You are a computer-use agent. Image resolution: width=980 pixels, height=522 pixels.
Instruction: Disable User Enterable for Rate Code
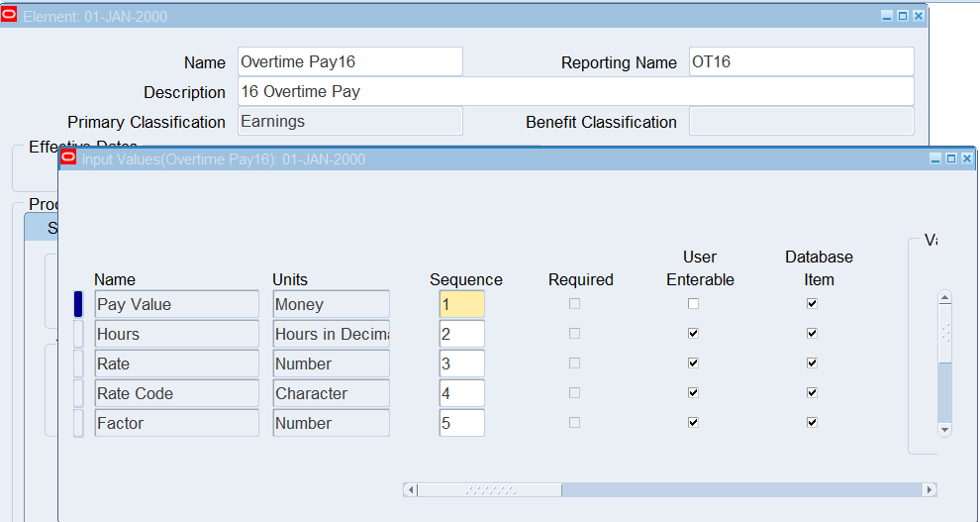pos(693,393)
